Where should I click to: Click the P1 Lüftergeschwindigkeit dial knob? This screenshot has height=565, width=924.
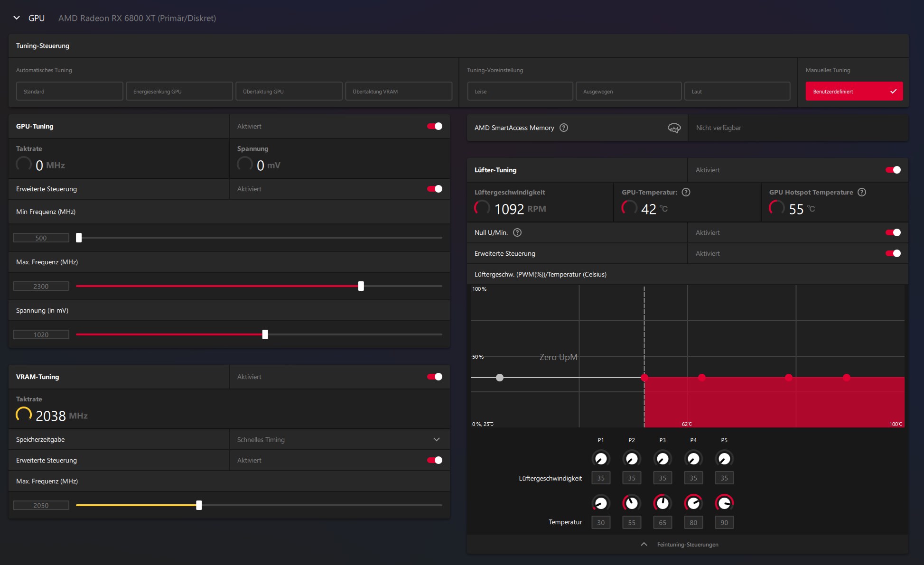coord(601,459)
